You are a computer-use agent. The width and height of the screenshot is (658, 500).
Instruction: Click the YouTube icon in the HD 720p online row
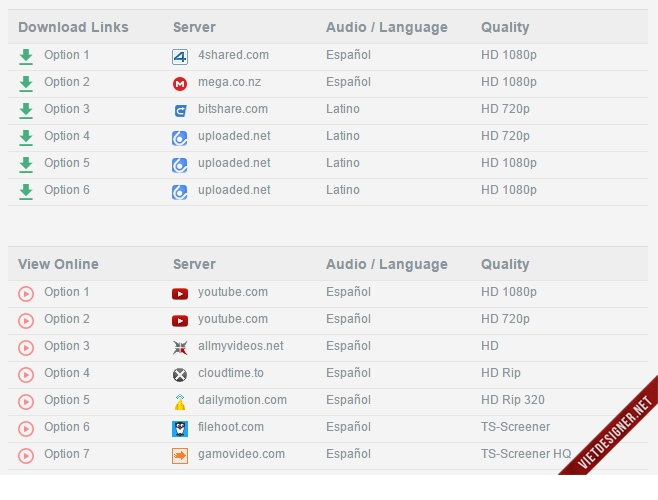[180, 321]
